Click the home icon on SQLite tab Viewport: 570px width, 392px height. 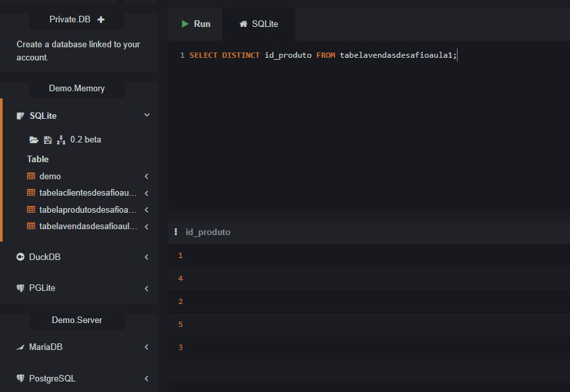click(243, 24)
